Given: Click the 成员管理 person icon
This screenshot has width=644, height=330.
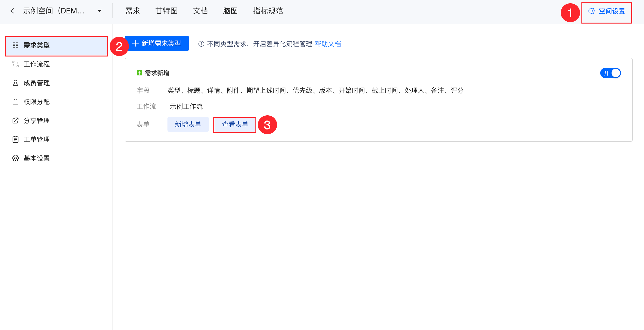Looking at the screenshot, I should point(16,83).
